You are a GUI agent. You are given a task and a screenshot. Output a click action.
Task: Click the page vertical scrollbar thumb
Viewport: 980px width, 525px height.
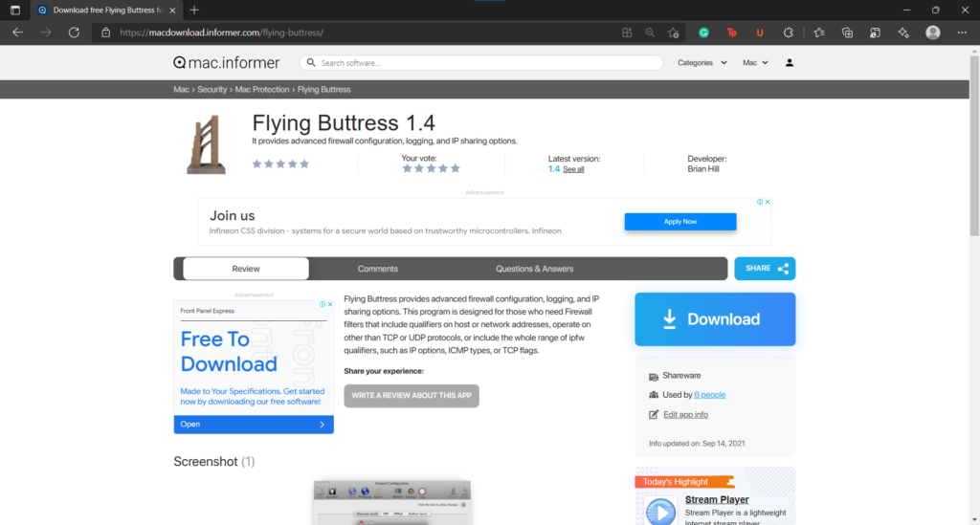point(974,145)
